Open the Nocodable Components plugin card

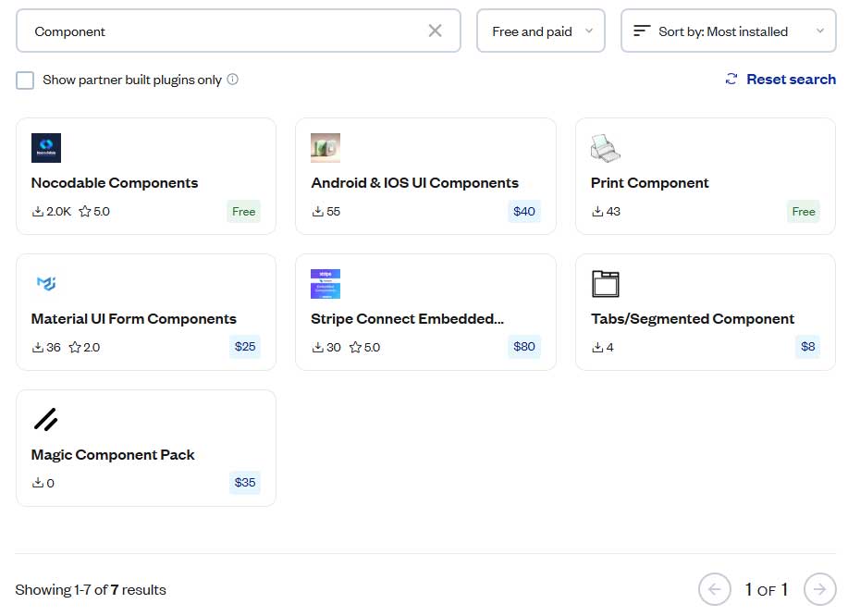145,176
